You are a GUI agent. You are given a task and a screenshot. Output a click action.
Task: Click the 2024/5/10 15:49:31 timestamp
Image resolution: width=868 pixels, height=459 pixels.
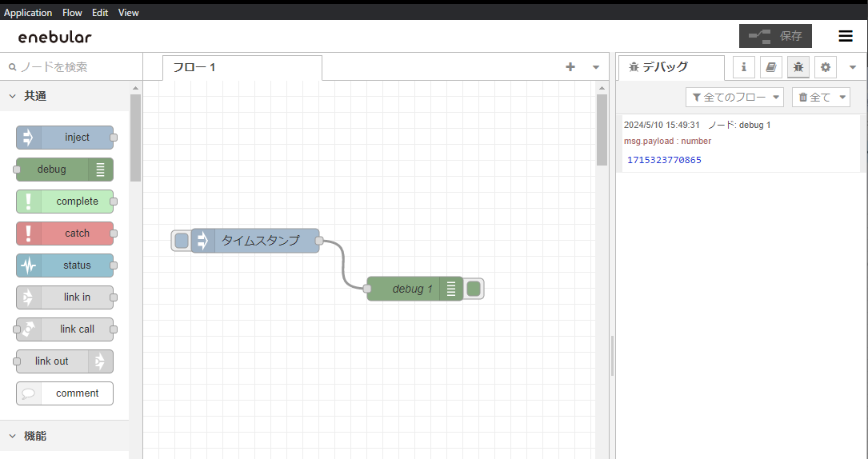(x=662, y=125)
